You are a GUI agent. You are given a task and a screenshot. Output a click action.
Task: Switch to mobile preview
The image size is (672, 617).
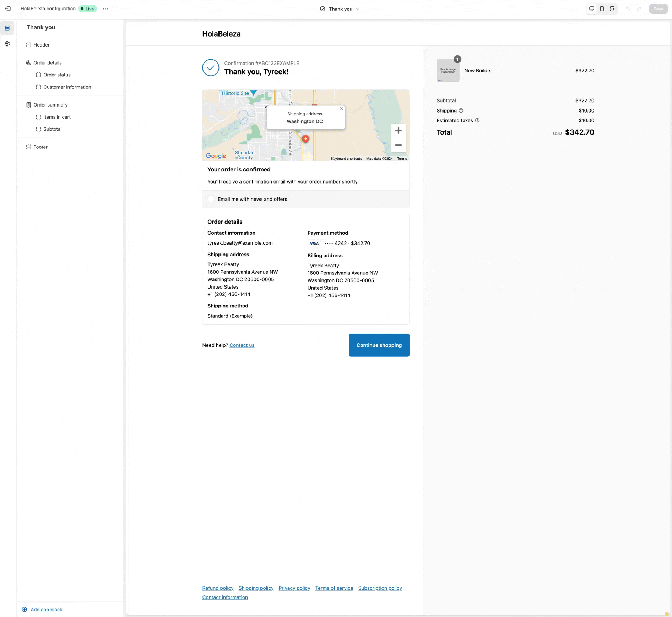(x=602, y=9)
